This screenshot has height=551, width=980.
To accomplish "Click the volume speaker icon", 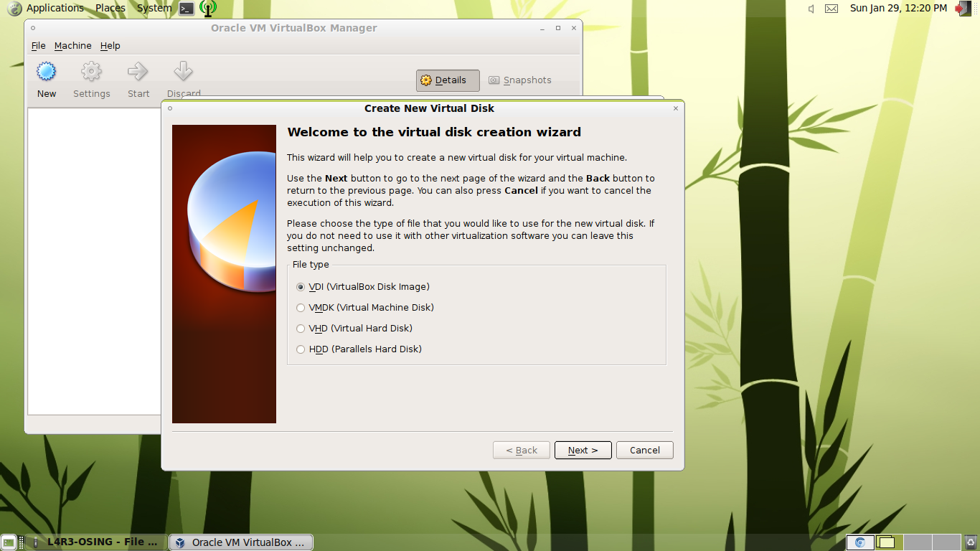I will click(811, 9).
